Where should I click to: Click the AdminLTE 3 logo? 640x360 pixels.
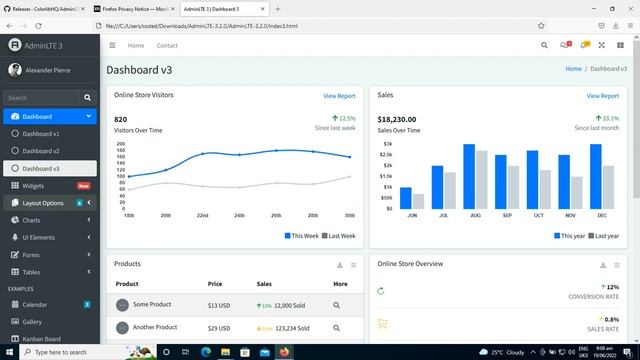click(15, 45)
